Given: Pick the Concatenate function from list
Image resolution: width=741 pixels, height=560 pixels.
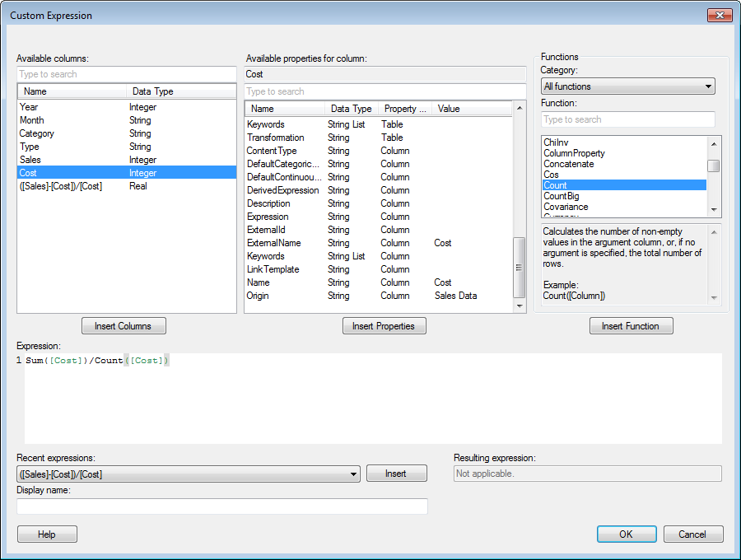Looking at the screenshot, I should click(x=568, y=164).
